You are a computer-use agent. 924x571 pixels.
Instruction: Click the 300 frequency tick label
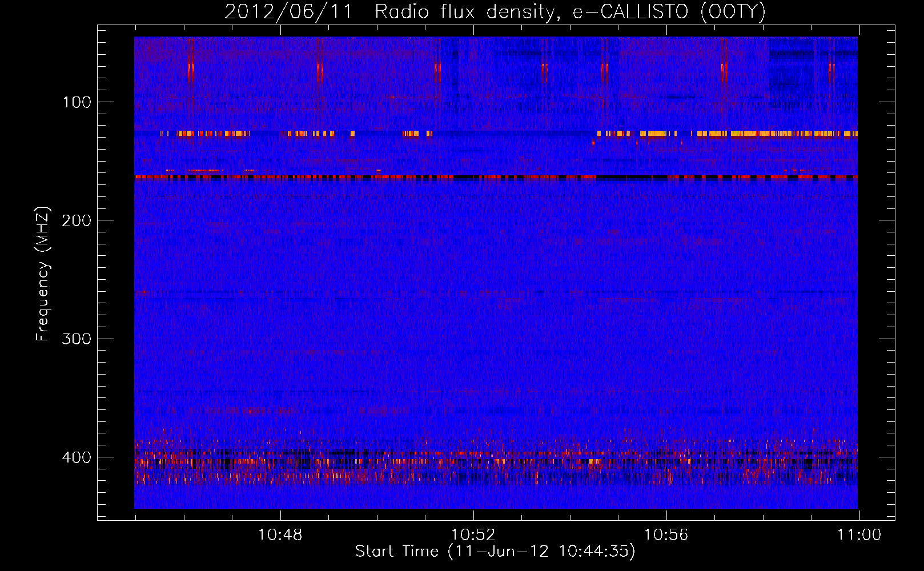[77, 339]
